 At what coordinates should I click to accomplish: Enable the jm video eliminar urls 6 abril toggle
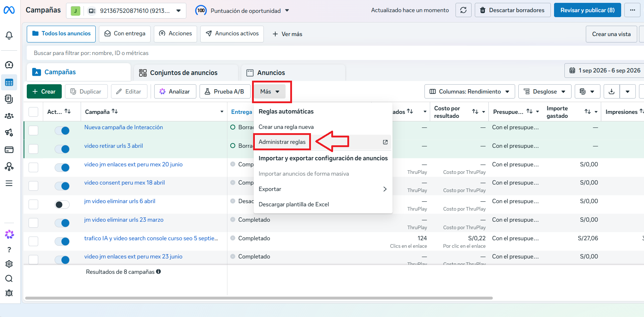point(62,205)
